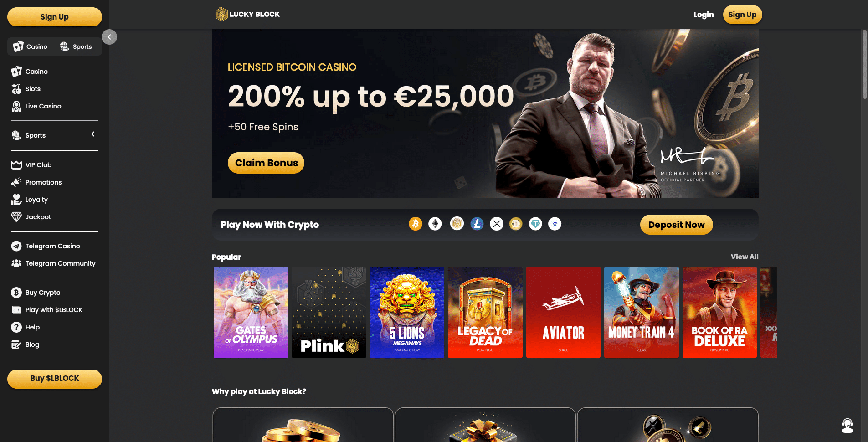Click the Deposit Now button

click(676, 225)
